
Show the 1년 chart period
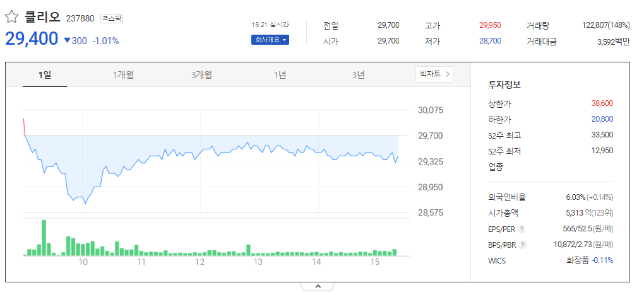coord(280,75)
